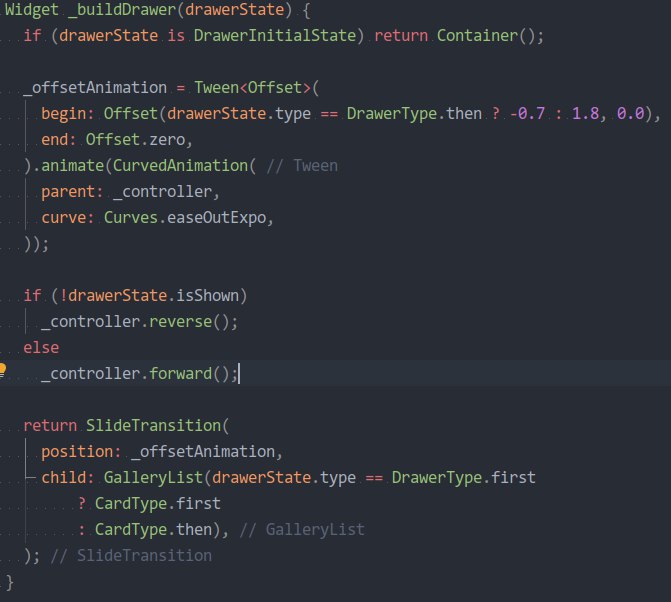The height and width of the screenshot is (602, 671).
Task: Click 'DrawerType.first' in the child line
Action: [x=463, y=478]
